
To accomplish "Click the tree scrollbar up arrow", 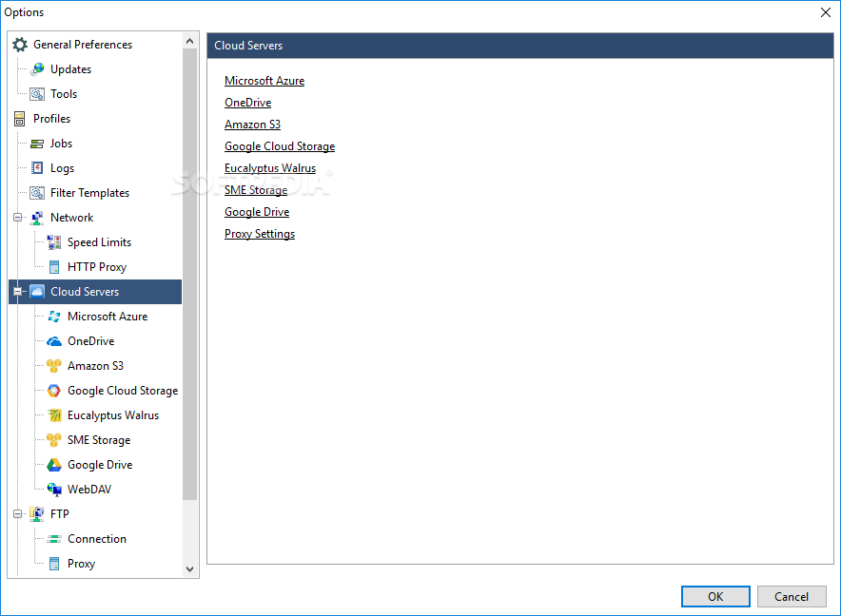I will (189, 41).
